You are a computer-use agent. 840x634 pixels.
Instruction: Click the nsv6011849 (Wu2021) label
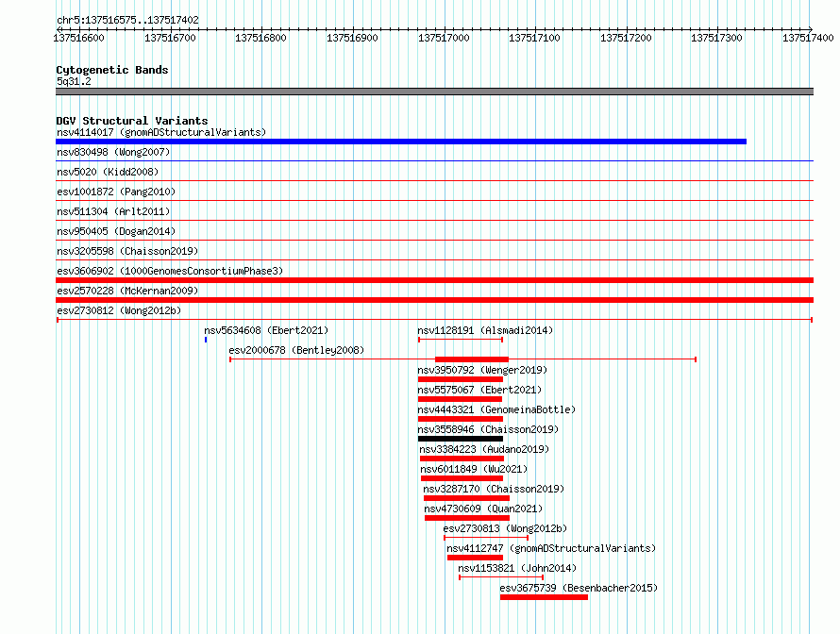[474, 469]
